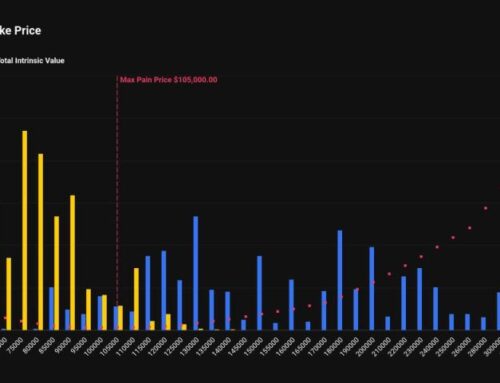Click the Max Pain Price $105,000.00 label
The width and height of the screenshot is (500, 383).
(169, 80)
